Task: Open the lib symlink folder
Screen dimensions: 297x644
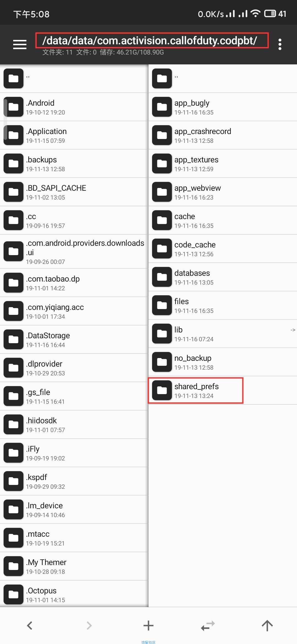Action: tap(223, 334)
